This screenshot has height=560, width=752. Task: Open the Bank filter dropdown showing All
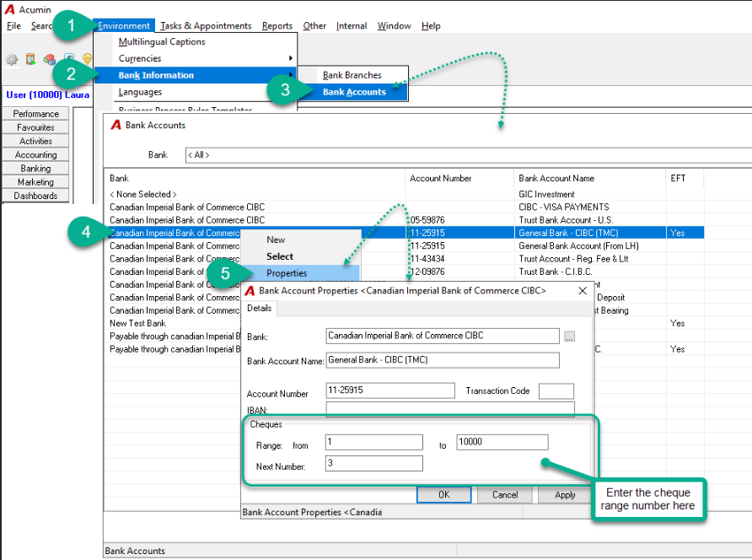point(468,155)
